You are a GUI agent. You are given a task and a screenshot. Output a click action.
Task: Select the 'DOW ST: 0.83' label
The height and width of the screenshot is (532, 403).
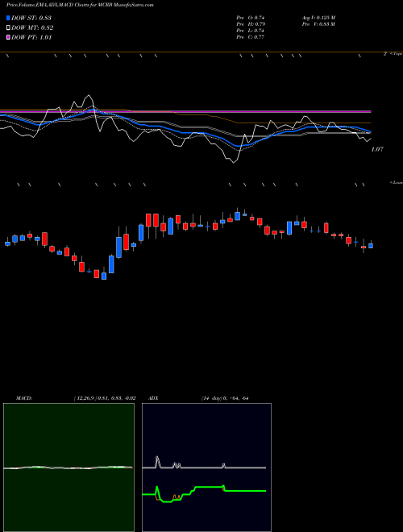point(31,18)
